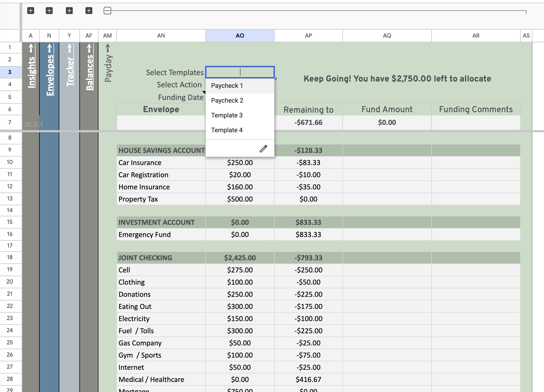Click the Funding Comments column heading
This screenshot has width=544, height=392.
pyautogui.click(x=476, y=109)
